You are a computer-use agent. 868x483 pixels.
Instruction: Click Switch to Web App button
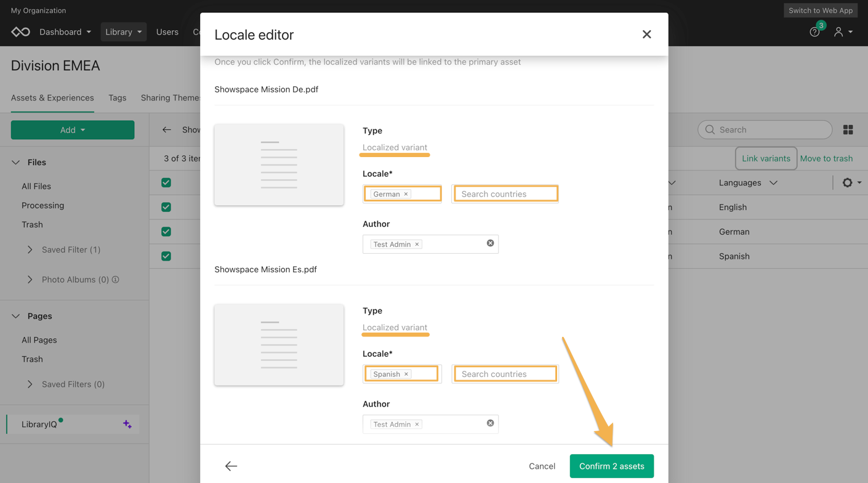pos(821,10)
